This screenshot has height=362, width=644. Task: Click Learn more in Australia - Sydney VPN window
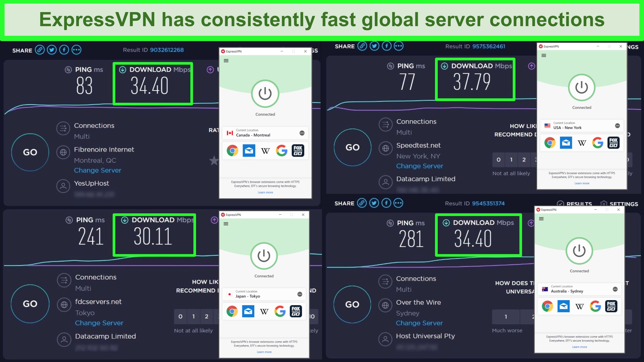[579, 347]
